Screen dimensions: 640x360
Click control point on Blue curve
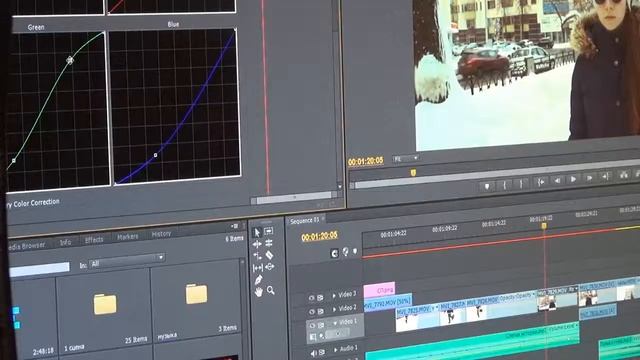click(156, 155)
